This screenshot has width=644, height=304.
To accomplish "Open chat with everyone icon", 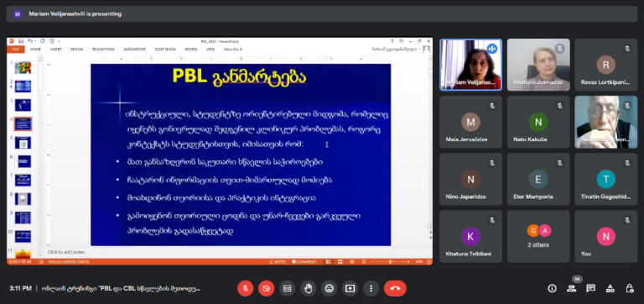I will click(x=590, y=288).
